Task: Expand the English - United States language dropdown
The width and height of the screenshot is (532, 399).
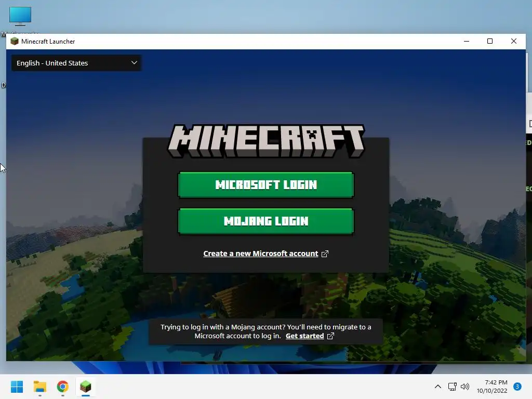Action: [x=76, y=63]
